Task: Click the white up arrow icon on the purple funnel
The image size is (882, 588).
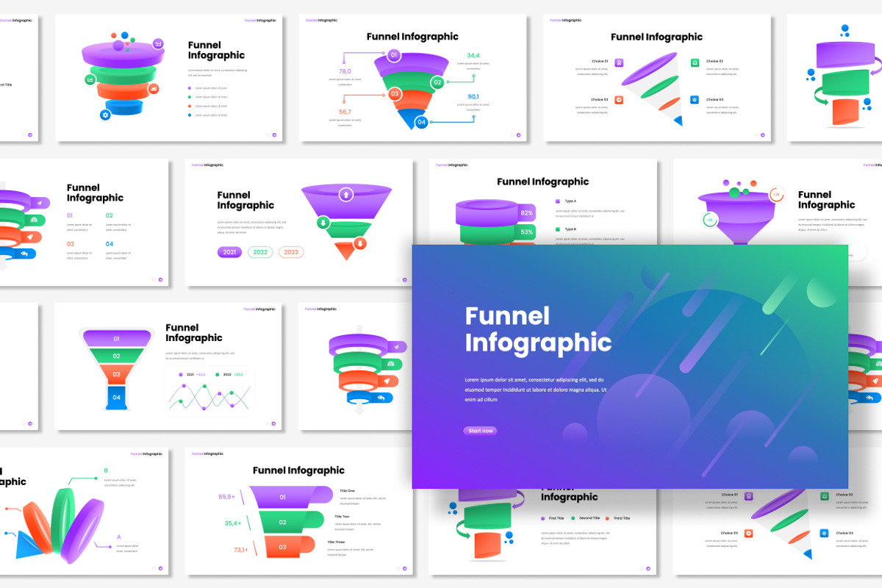Action: [x=345, y=195]
